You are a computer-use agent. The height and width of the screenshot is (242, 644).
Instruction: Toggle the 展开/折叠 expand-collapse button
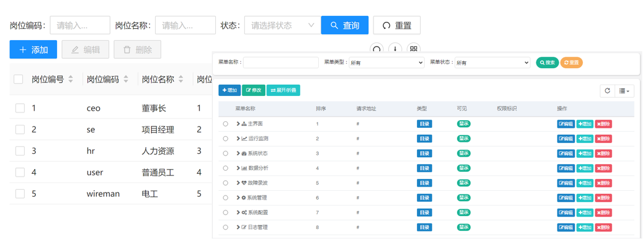tap(283, 91)
